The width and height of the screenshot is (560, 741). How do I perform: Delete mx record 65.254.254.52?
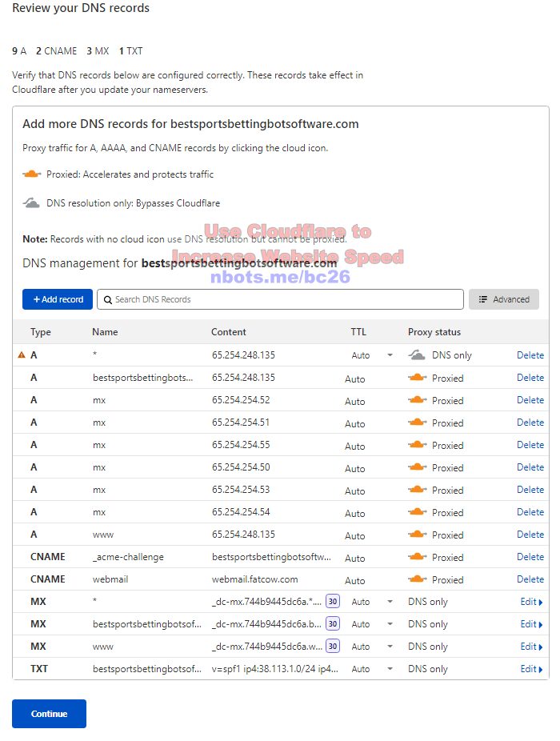pos(530,400)
